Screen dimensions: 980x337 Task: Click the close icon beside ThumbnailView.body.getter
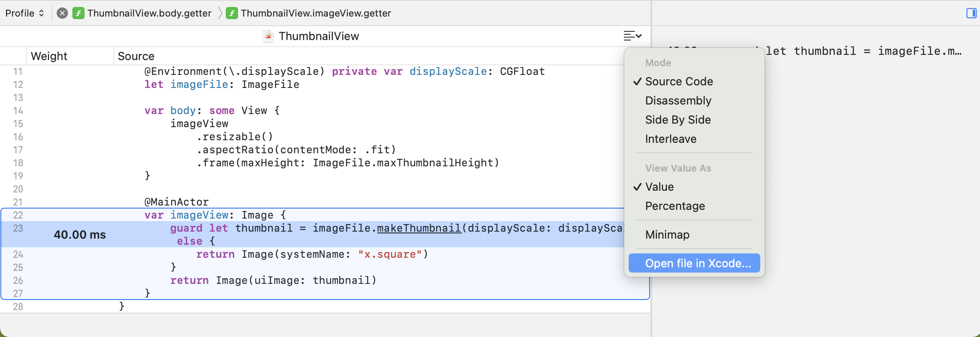[x=62, y=13]
